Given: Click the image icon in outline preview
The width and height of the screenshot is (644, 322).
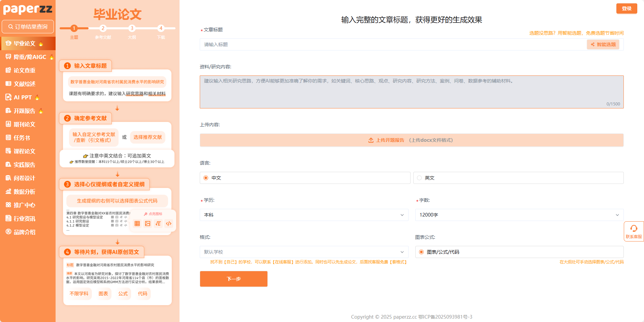Looking at the screenshot, I should pyautogui.click(x=148, y=224).
